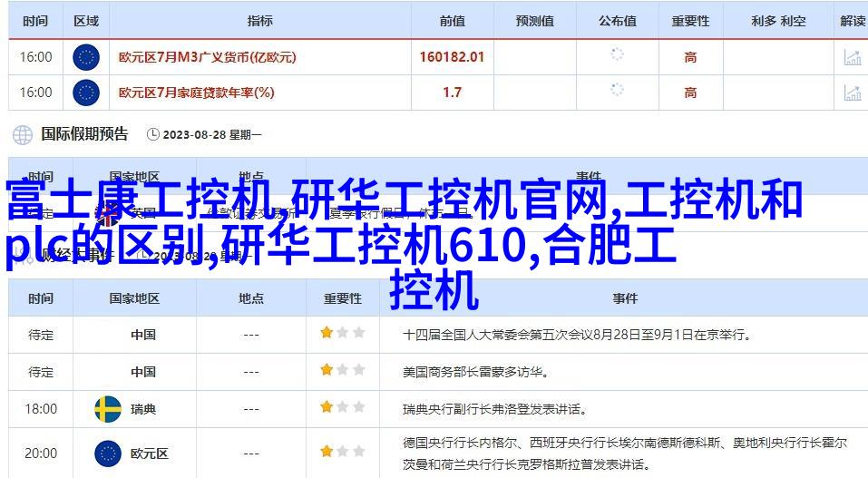
Task: Click 中国 in the 全国人大常委会 event row
Action: [143, 335]
